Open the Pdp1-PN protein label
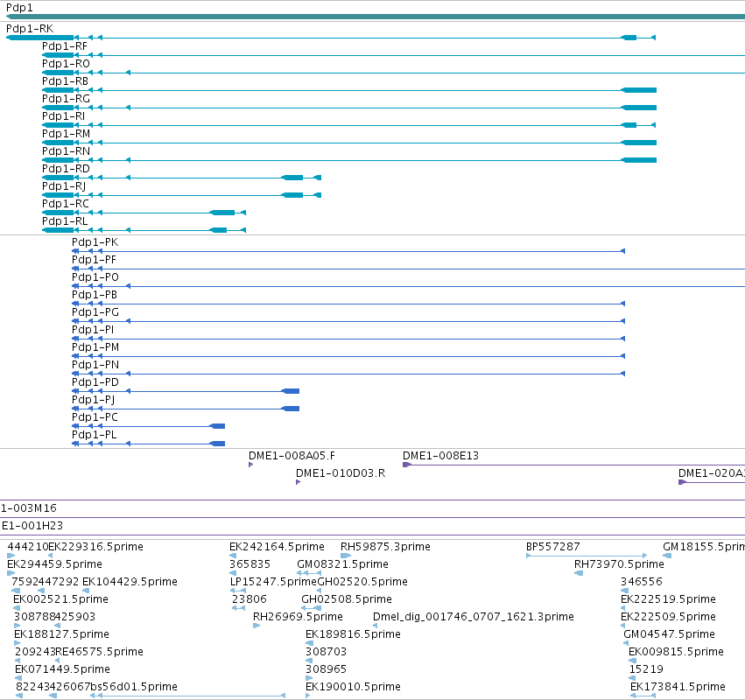This screenshot has height=700, width=745. coord(95,365)
